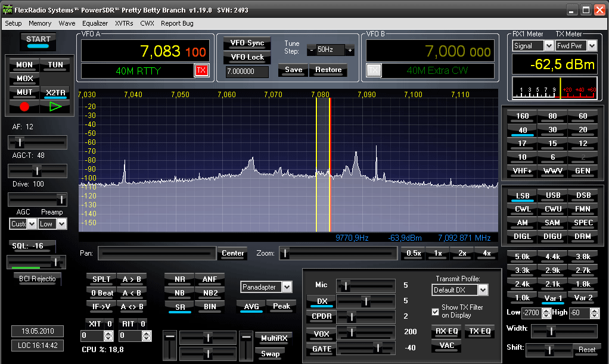Screen dimensions: 609x364
Task: Increment the XIT spinner up arrow
Action: pyautogui.click(x=108, y=333)
